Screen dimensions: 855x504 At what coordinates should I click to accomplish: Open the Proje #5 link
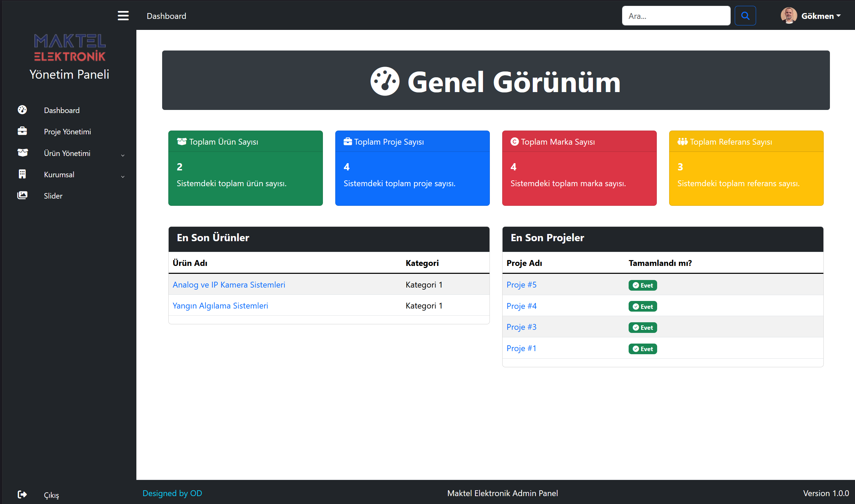pos(521,285)
